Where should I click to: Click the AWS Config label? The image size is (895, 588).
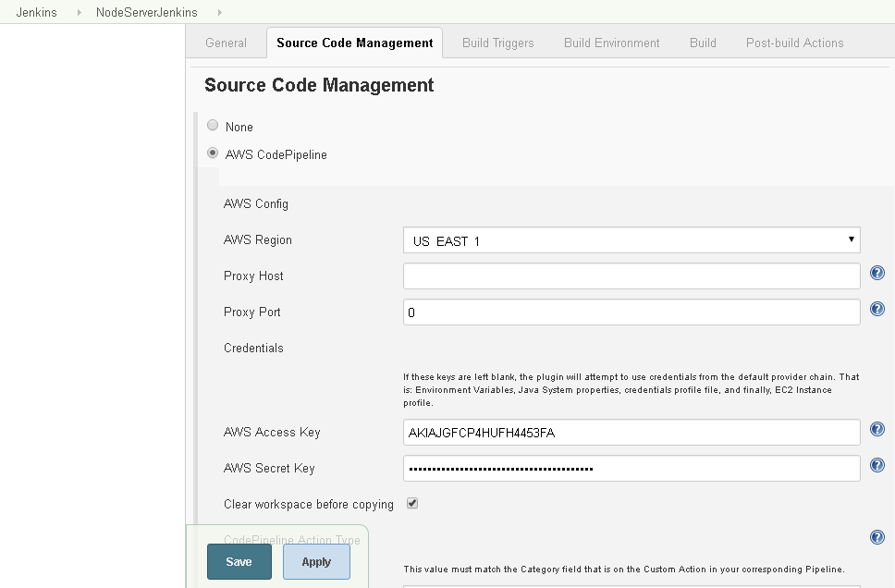point(256,203)
